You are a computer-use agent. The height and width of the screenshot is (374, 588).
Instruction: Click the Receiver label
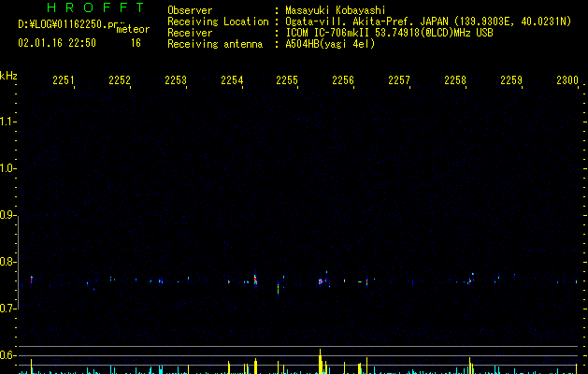[190, 33]
